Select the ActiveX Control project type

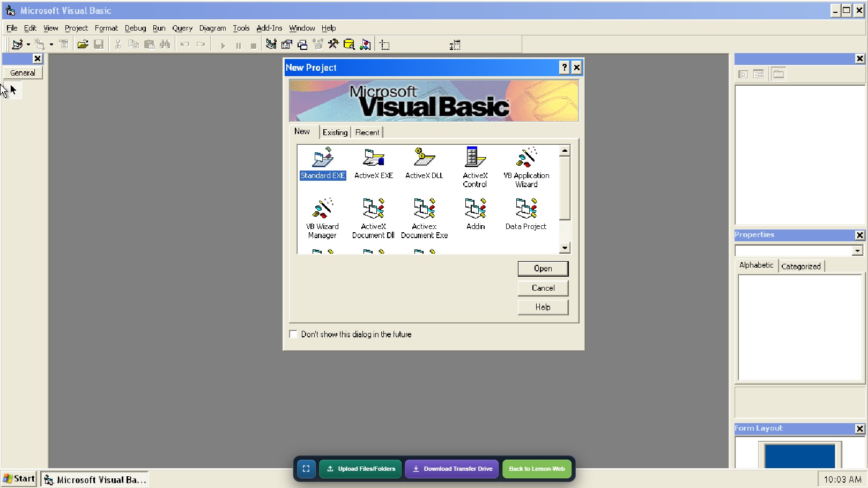click(x=475, y=167)
